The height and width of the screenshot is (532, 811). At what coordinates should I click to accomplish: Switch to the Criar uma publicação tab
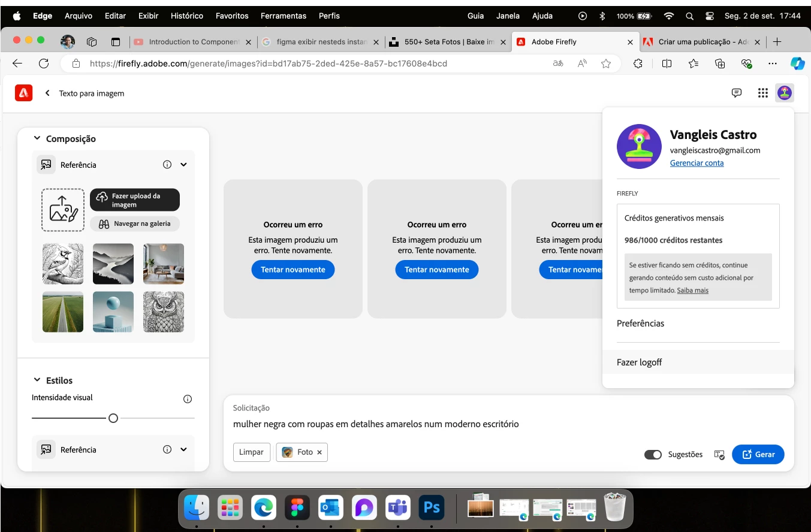[x=701, y=42]
